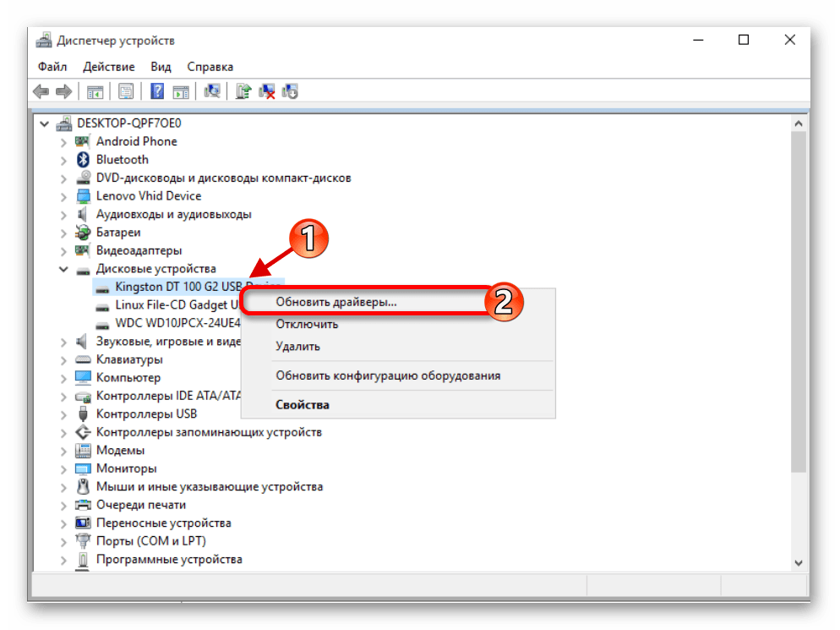
Task: Click the toolbar icon with down arrow
Action: (290, 91)
